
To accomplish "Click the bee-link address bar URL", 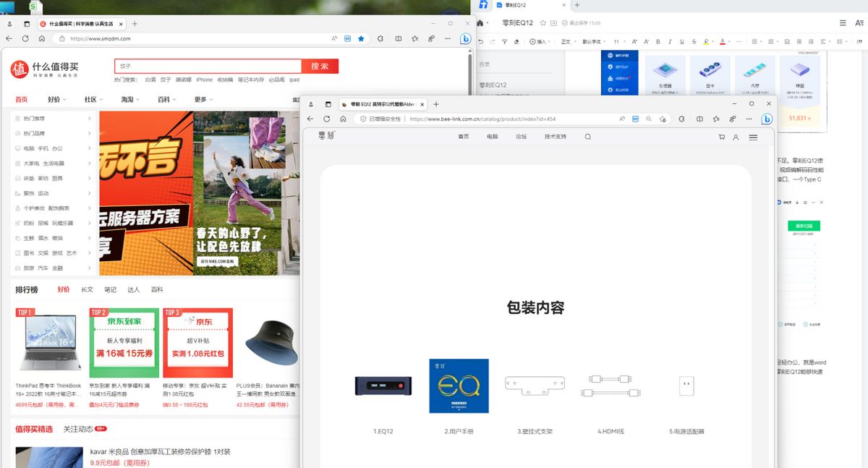I will click(x=482, y=119).
